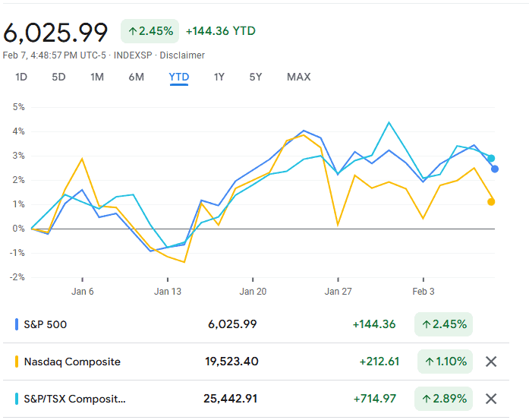Click the Jan 27 axis label
The image size is (529, 420).
click(x=338, y=292)
